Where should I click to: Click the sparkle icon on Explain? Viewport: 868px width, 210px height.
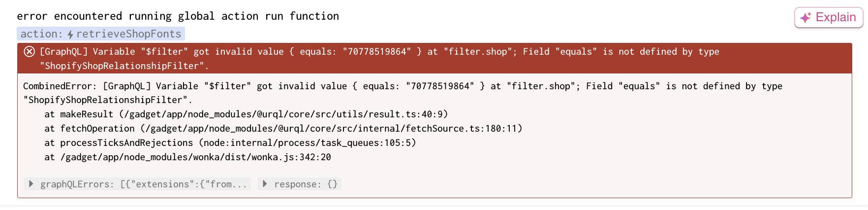click(x=806, y=18)
